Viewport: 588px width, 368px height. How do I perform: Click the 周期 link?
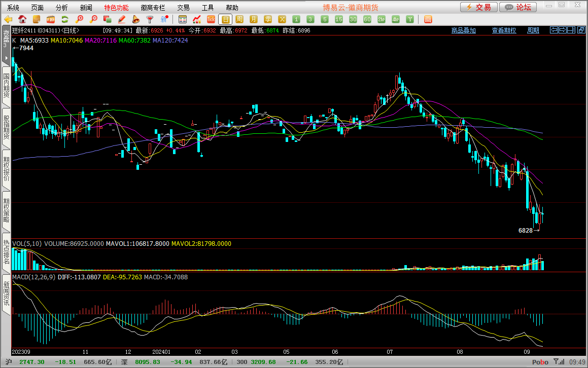[x=533, y=30]
